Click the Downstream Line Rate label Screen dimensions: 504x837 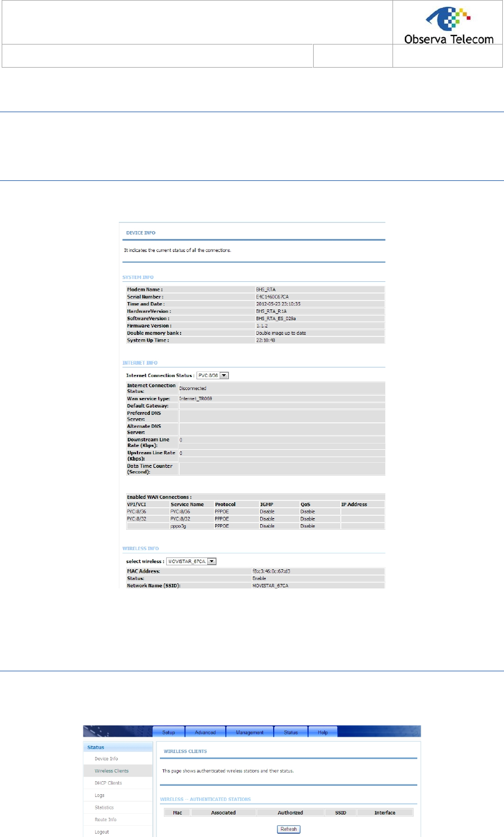tap(148, 442)
